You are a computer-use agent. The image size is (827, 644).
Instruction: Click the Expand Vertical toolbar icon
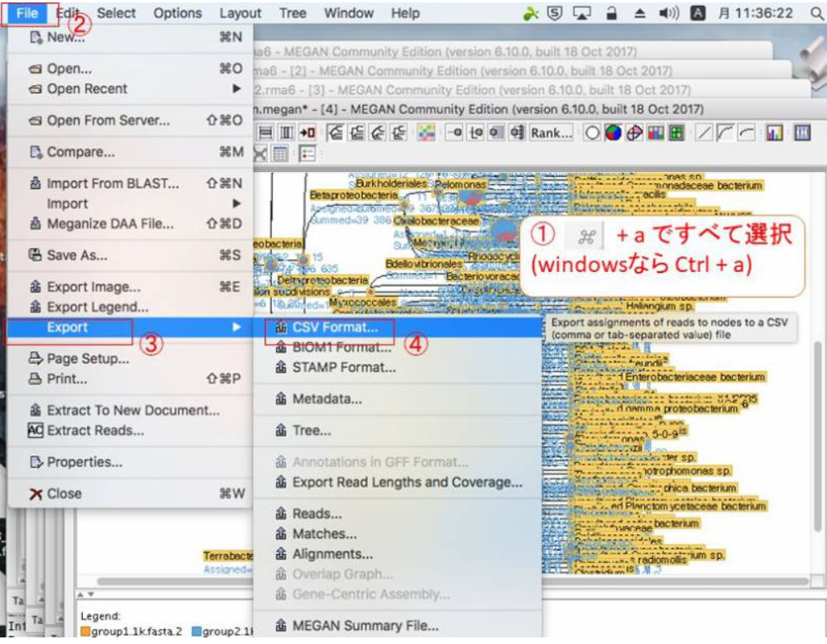(x=286, y=133)
